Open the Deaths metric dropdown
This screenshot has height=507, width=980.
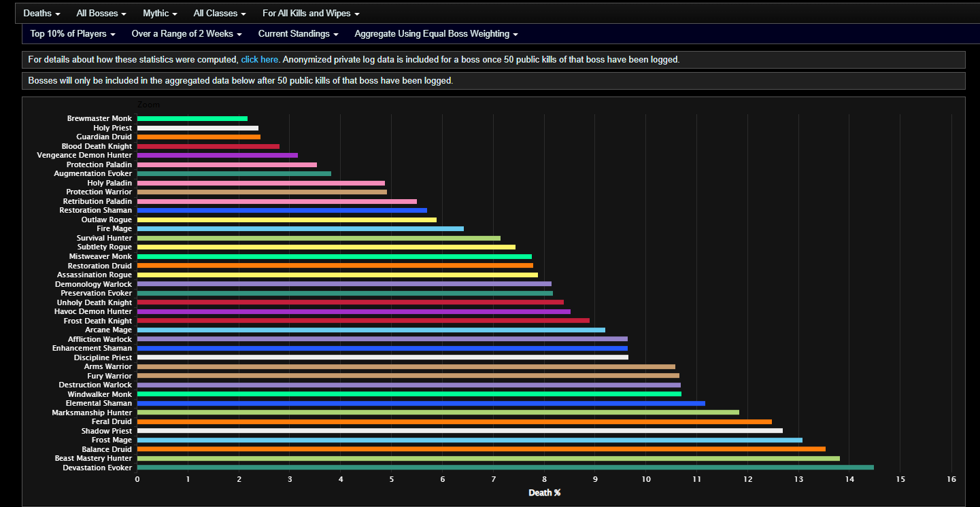coord(41,14)
